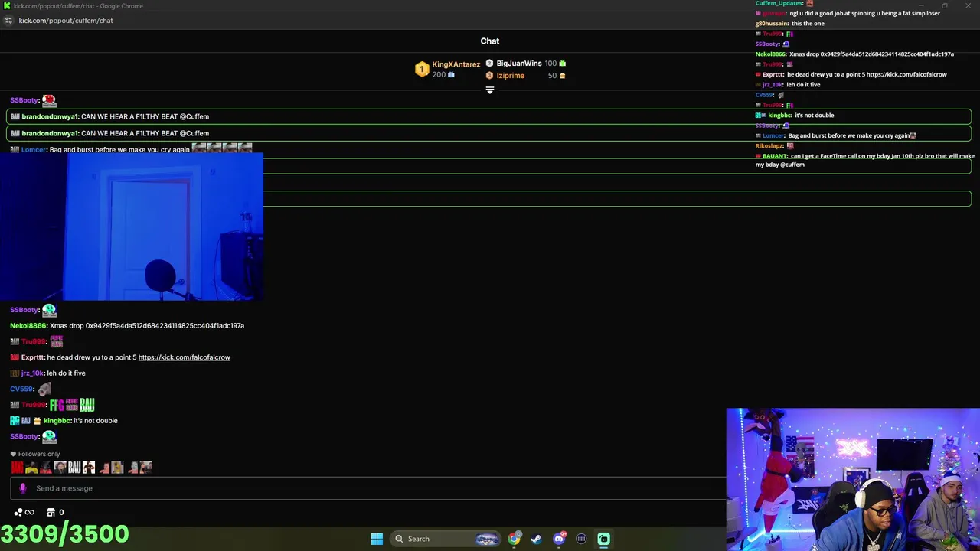Click the 3309/3500 follower goal counter
980x551 pixels.
(64, 533)
